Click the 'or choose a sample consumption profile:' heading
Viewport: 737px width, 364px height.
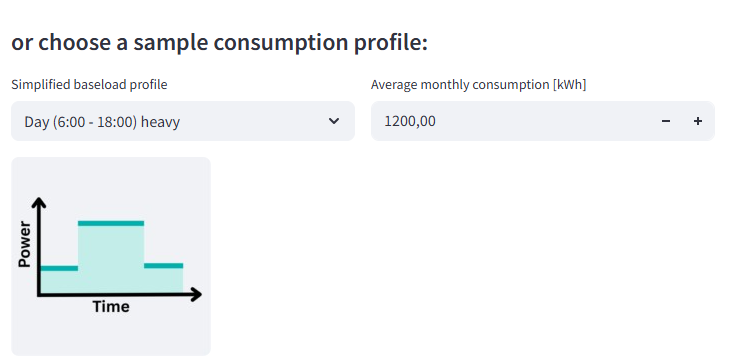[x=220, y=42]
